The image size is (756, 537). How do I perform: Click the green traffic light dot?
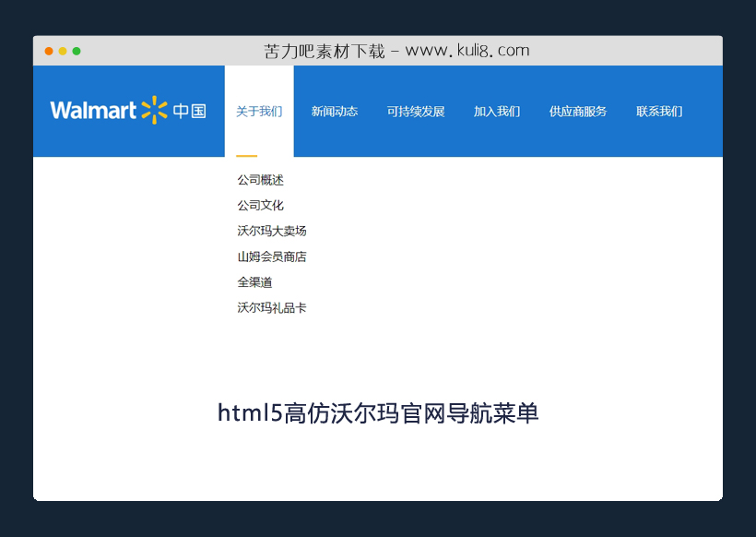pos(75,51)
